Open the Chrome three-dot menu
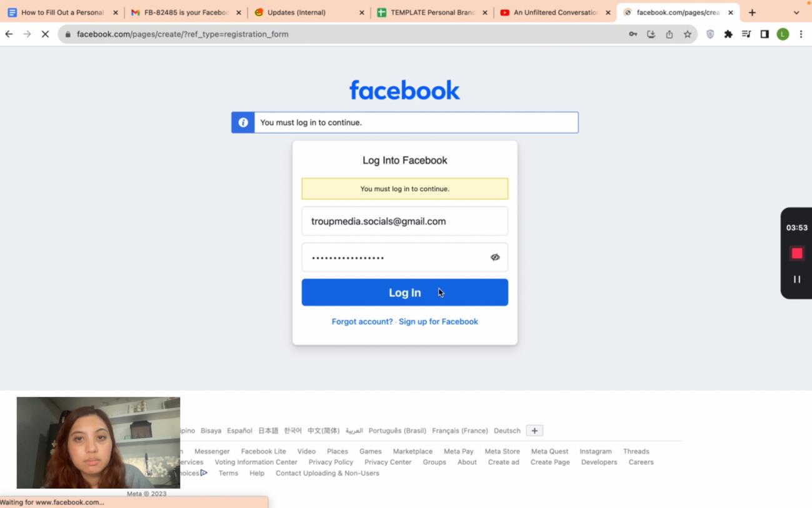The height and width of the screenshot is (508, 812). (x=801, y=34)
